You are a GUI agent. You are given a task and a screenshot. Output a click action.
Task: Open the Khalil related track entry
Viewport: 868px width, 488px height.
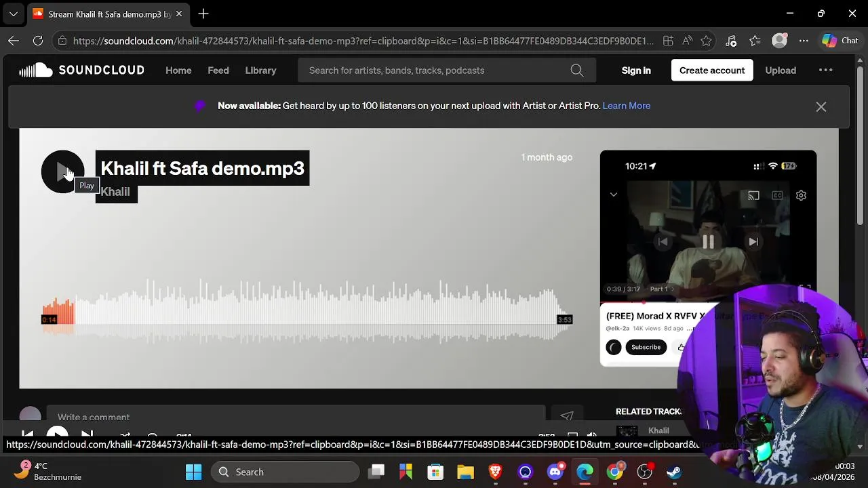click(x=658, y=430)
